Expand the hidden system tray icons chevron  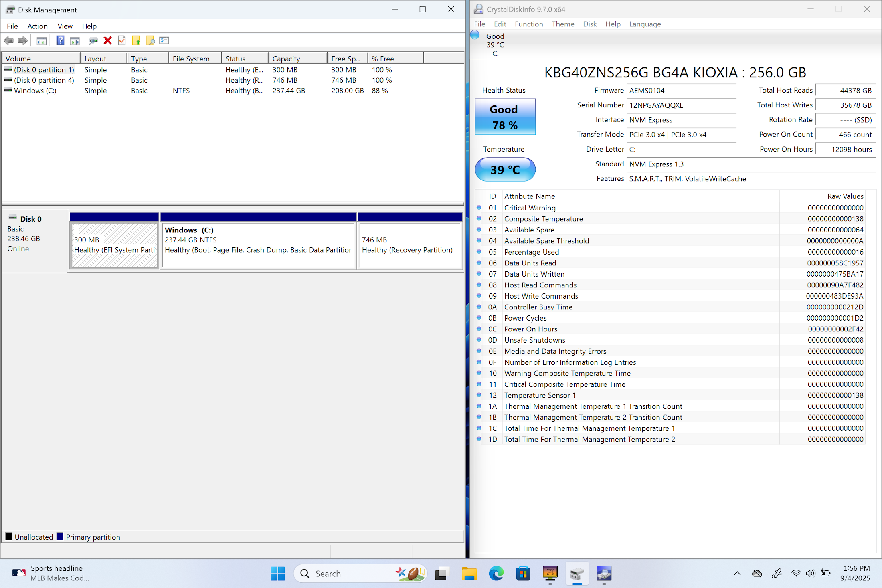pyautogui.click(x=737, y=574)
